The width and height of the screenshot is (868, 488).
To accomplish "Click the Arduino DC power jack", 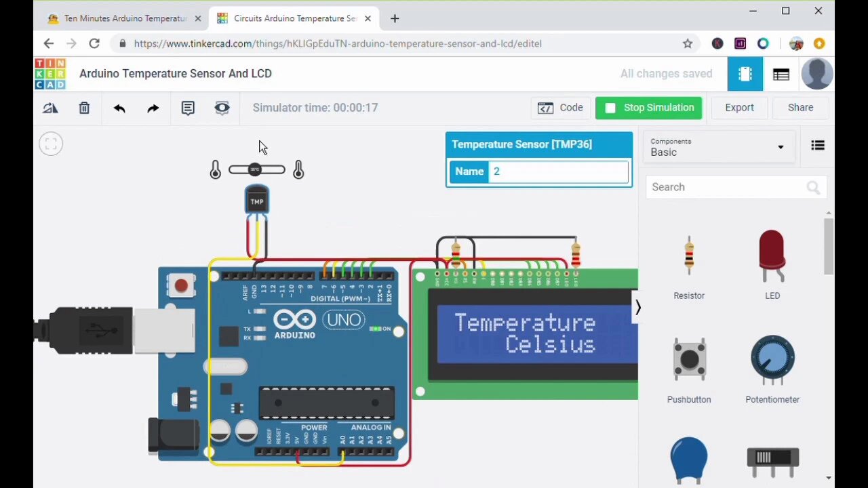I will pos(175,436).
